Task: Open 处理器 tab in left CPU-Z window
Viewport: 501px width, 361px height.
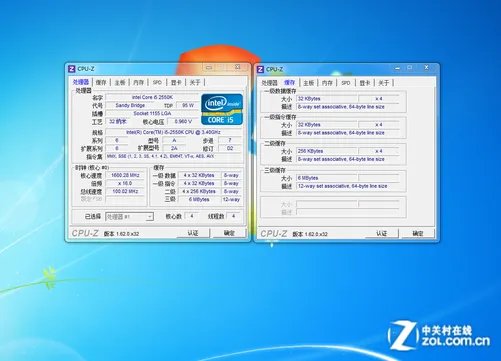Action: coord(81,82)
